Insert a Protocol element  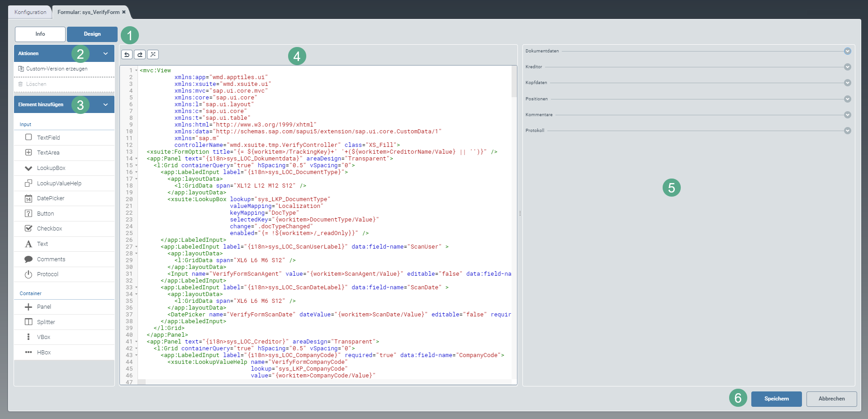click(47, 274)
